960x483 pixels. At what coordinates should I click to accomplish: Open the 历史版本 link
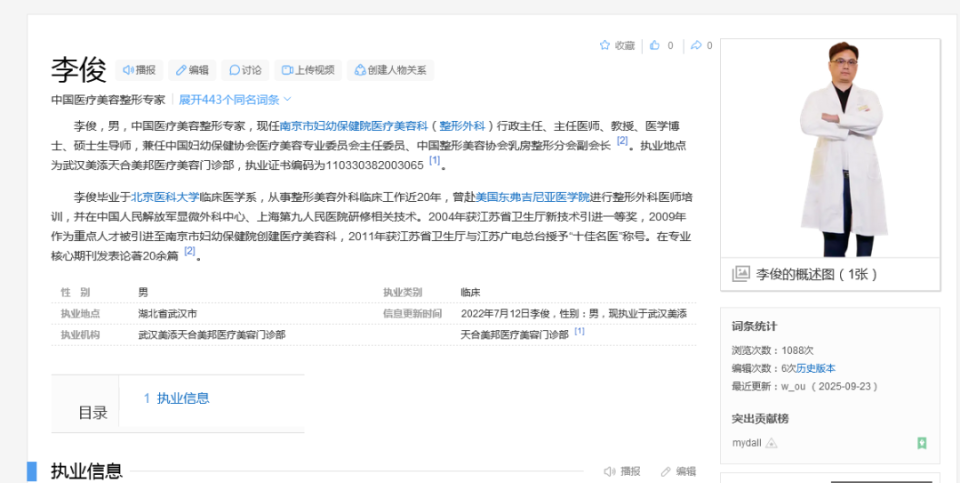click(x=816, y=369)
